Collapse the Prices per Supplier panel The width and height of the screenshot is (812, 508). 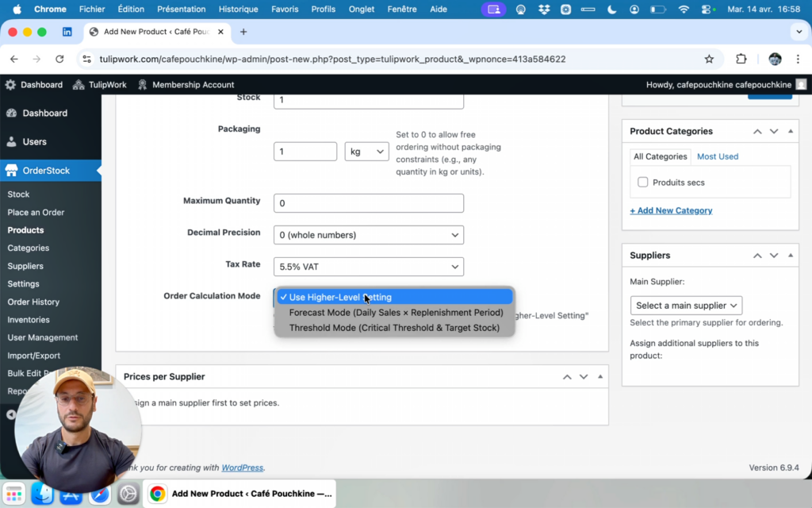pyautogui.click(x=600, y=377)
